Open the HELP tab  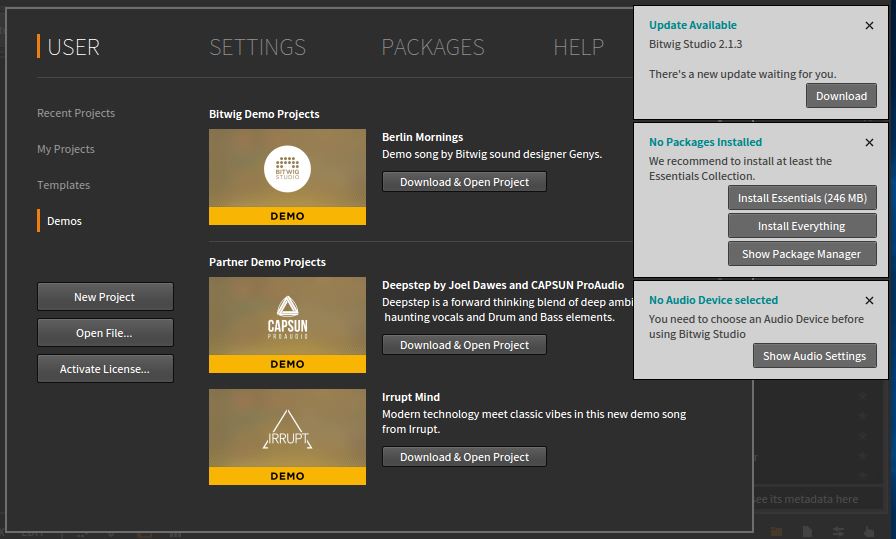(x=578, y=47)
